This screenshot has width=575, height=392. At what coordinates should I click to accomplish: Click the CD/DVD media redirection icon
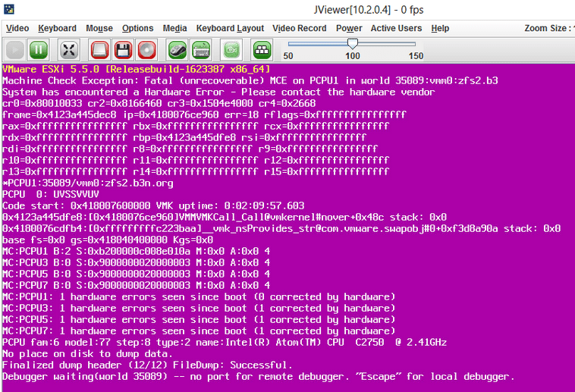(x=146, y=50)
